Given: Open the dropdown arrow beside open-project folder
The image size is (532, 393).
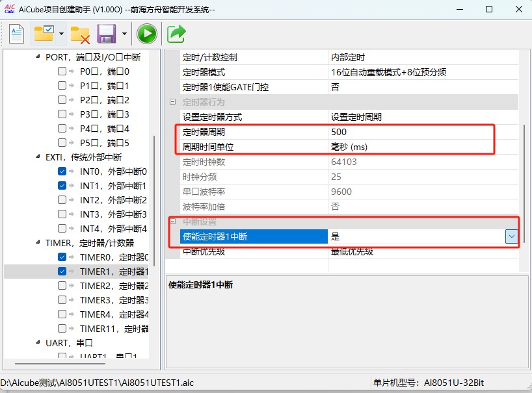Looking at the screenshot, I should point(61,34).
